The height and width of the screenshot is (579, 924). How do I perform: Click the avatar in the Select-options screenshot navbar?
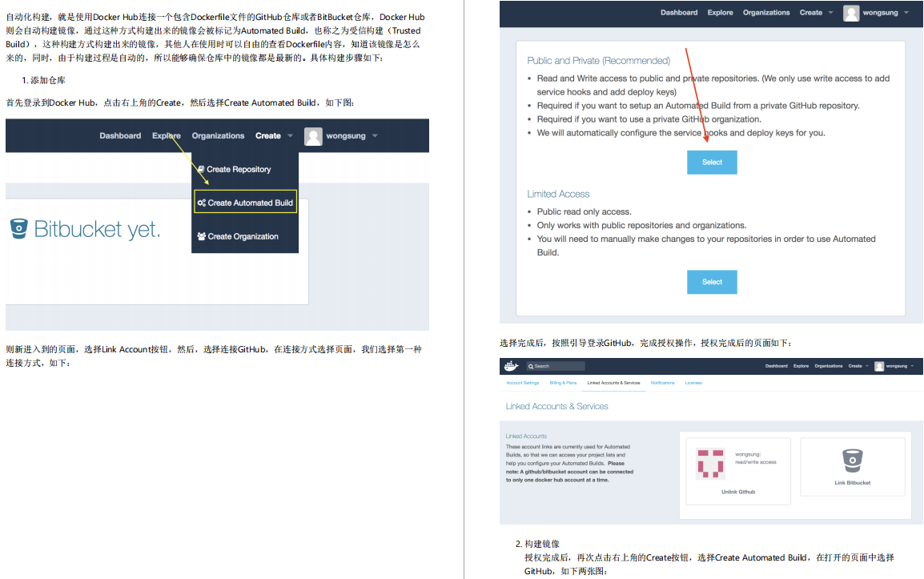[851, 13]
